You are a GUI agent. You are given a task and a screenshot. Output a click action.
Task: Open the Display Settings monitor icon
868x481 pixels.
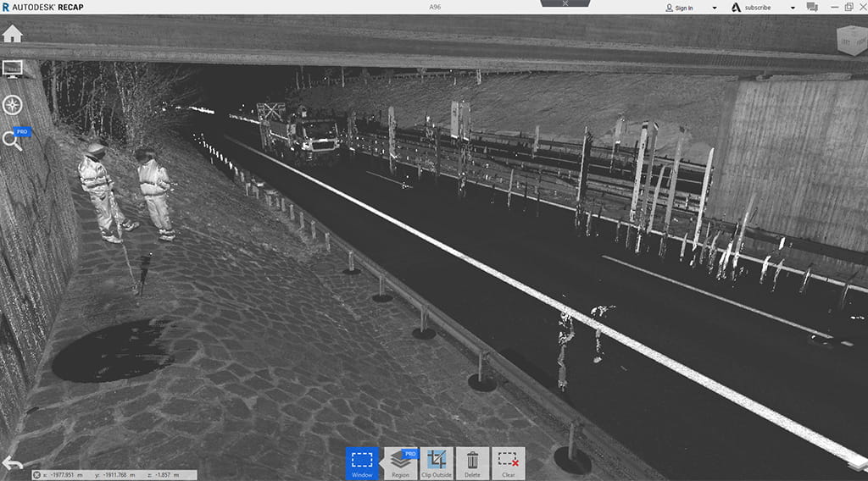point(13,69)
